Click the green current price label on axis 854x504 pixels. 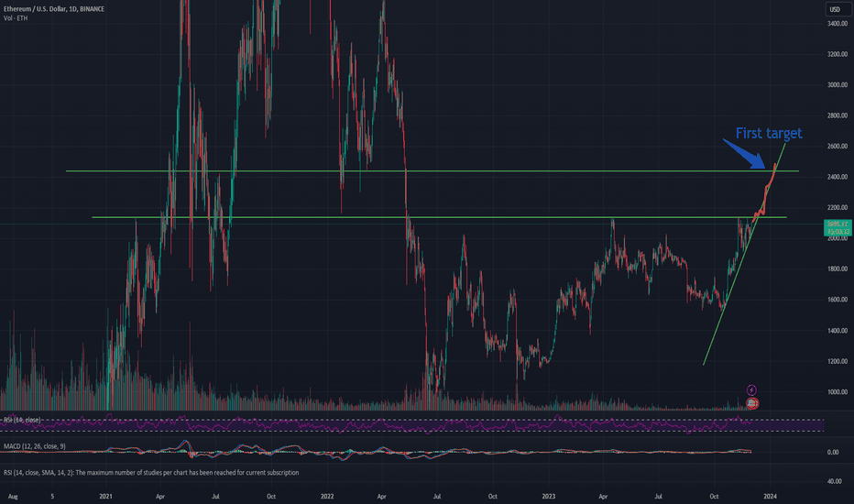[x=838, y=228]
